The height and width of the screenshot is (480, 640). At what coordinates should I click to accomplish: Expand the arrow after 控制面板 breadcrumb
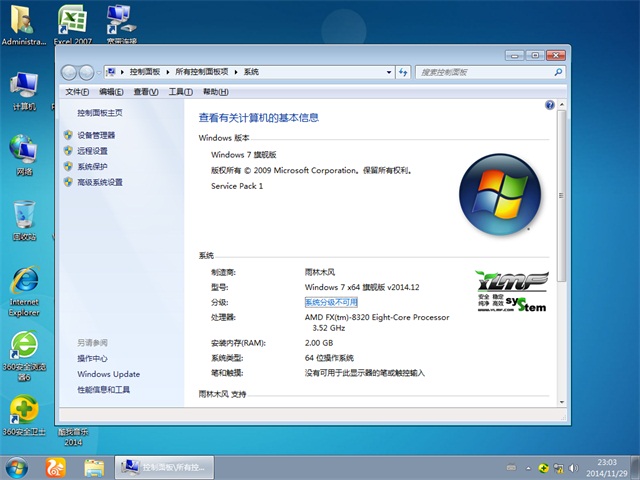pyautogui.click(x=167, y=72)
